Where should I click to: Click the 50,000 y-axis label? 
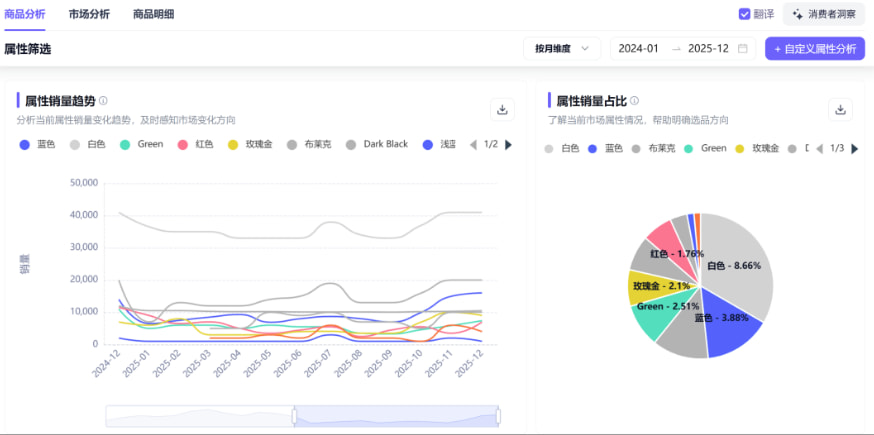pos(84,183)
